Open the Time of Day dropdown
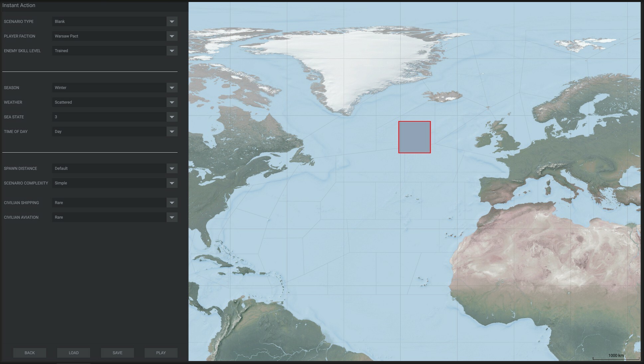Screen dimensions: 644x364 [115, 131]
